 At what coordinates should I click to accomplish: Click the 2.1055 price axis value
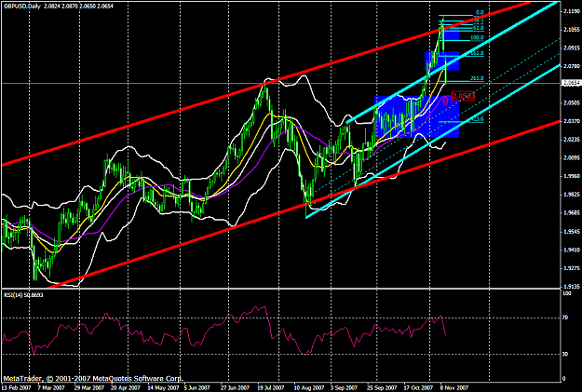click(x=572, y=30)
